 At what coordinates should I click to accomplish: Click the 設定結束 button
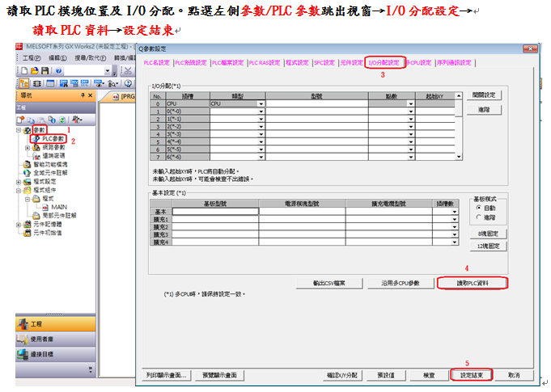tap(470, 375)
